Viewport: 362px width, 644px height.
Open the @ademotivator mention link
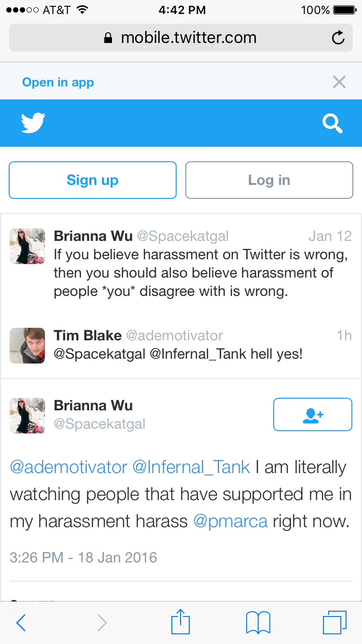69,467
